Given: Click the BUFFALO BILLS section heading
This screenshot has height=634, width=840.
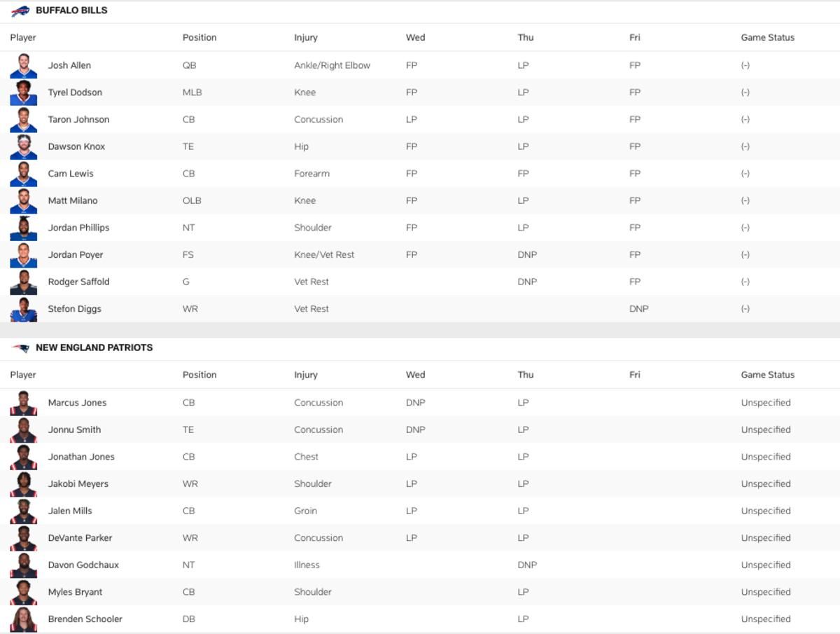Looking at the screenshot, I should 71,11.
